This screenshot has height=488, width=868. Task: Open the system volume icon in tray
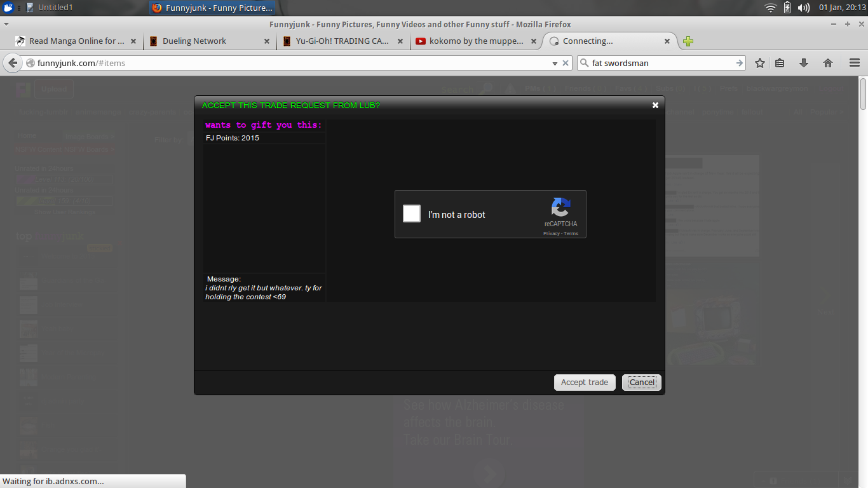(x=803, y=8)
